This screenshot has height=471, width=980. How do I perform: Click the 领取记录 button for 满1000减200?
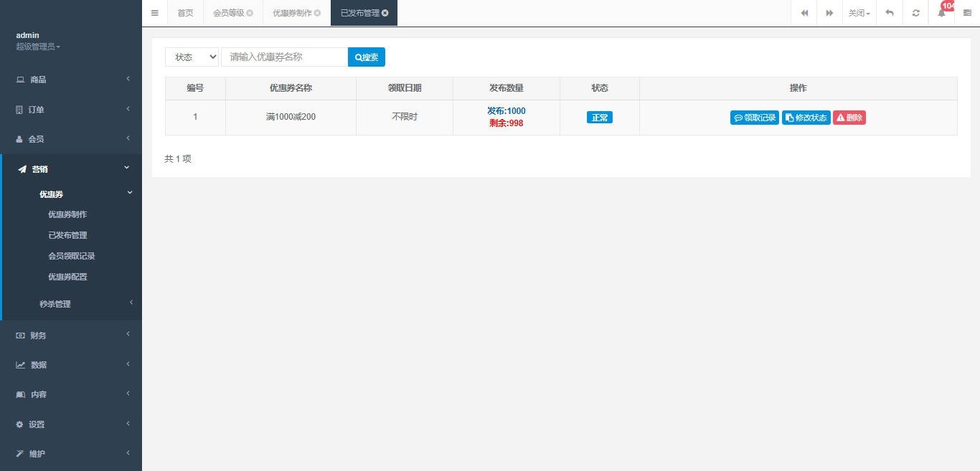tap(755, 118)
